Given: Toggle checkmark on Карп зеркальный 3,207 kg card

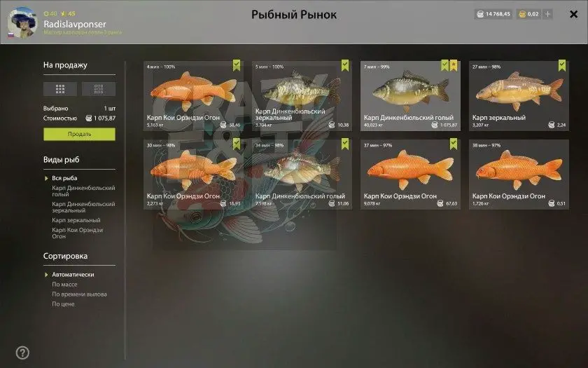Looking at the screenshot, I should (561, 65).
